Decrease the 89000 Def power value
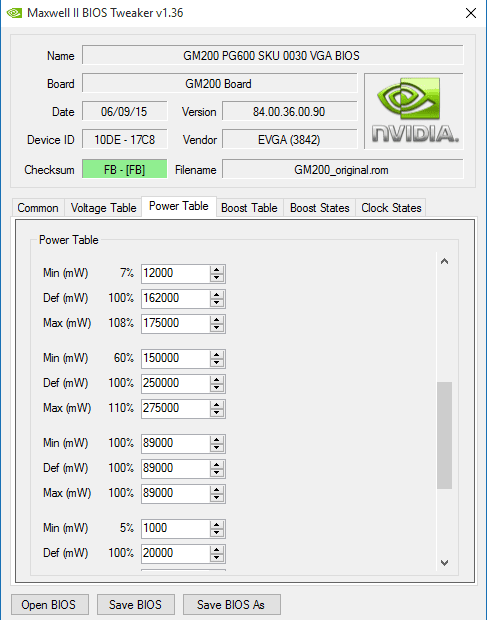Viewport: 487px width, 620px height. [217, 473]
